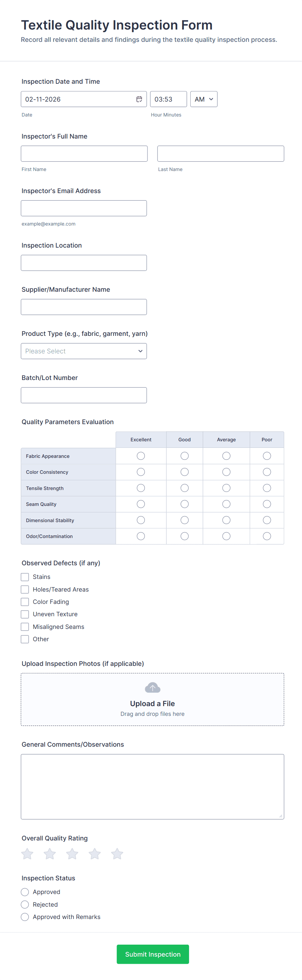Image resolution: width=302 pixels, height=980 pixels.
Task: Expand the Product Type dropdown
Action: tap(84, 351)
